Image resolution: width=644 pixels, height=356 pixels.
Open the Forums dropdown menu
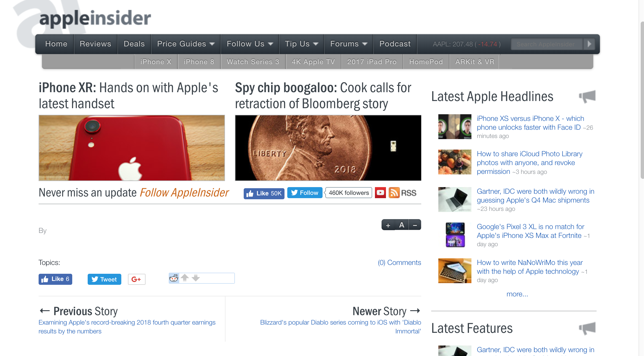pos(348,44)
